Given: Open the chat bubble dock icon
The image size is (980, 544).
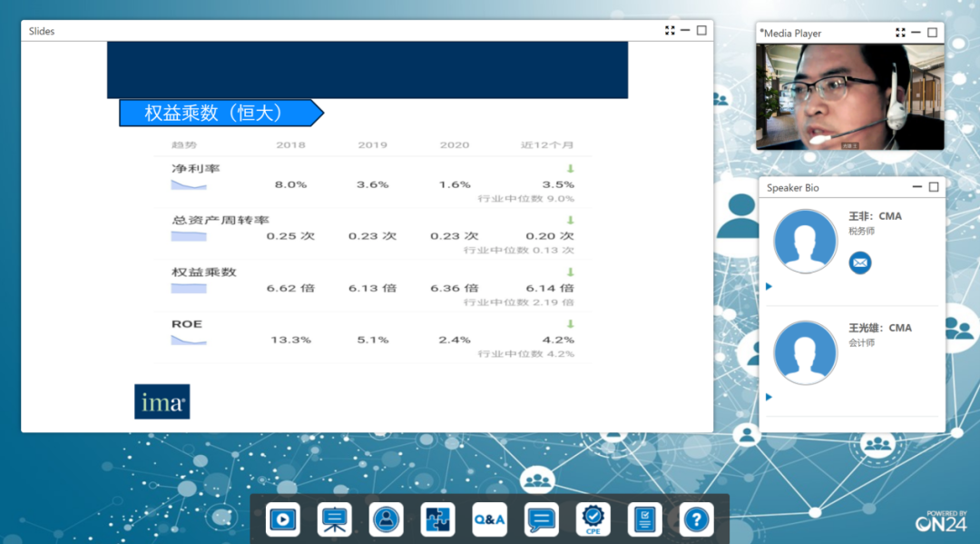Looking at the screenshot, I should tap(541, 519).
